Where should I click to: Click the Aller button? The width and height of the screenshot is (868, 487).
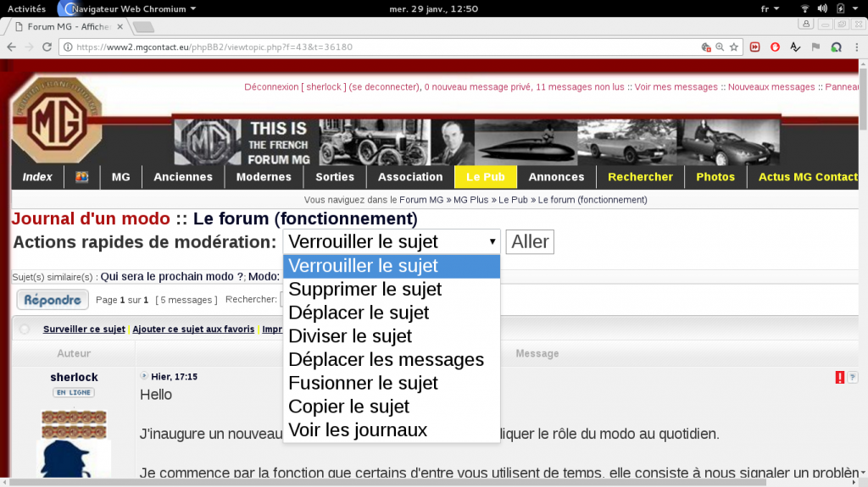point(530,242)
